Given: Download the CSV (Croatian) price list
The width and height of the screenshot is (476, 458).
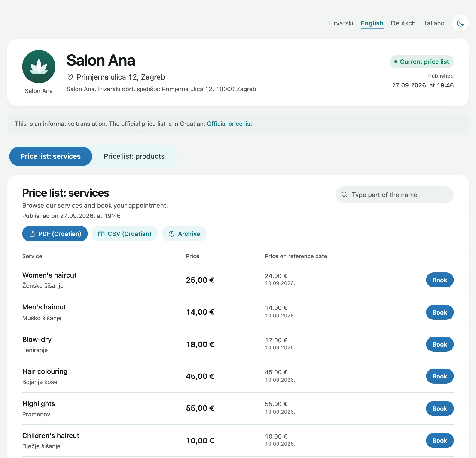Looking at the screenshot, I should click(x=125, y=234).
